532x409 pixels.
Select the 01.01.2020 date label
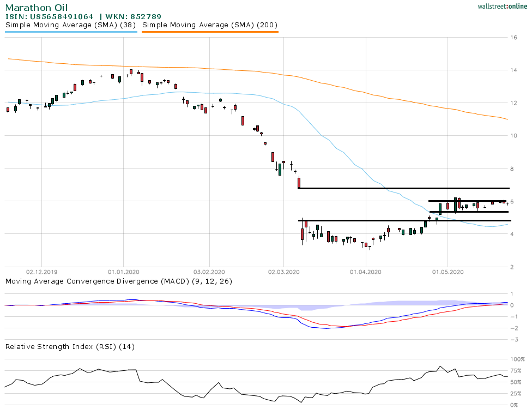[123, 271]
